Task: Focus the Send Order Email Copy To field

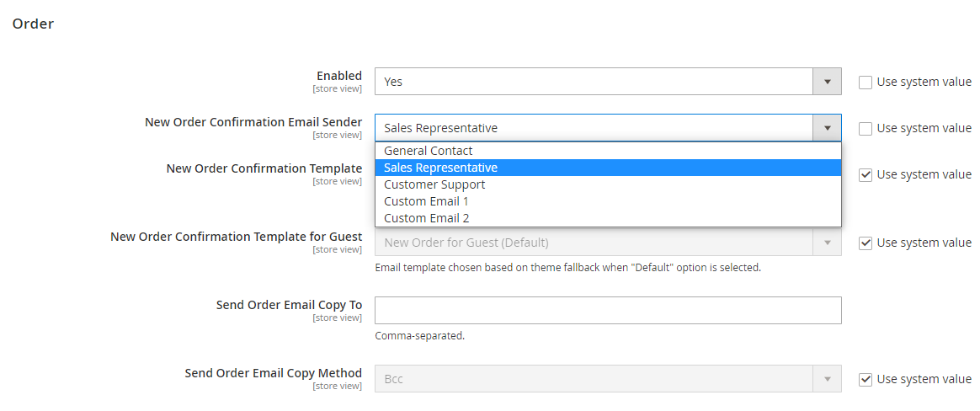Action: pos(608,310)
